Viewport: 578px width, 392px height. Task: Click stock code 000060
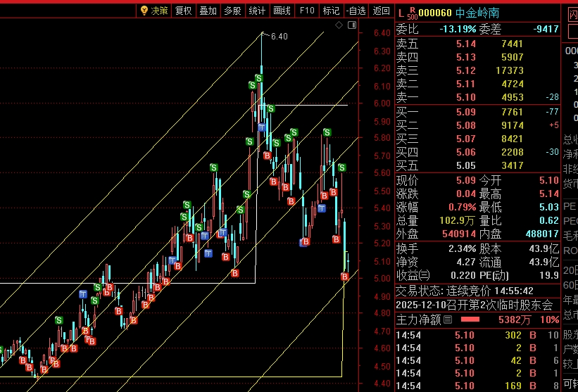(x=435, y=13)
